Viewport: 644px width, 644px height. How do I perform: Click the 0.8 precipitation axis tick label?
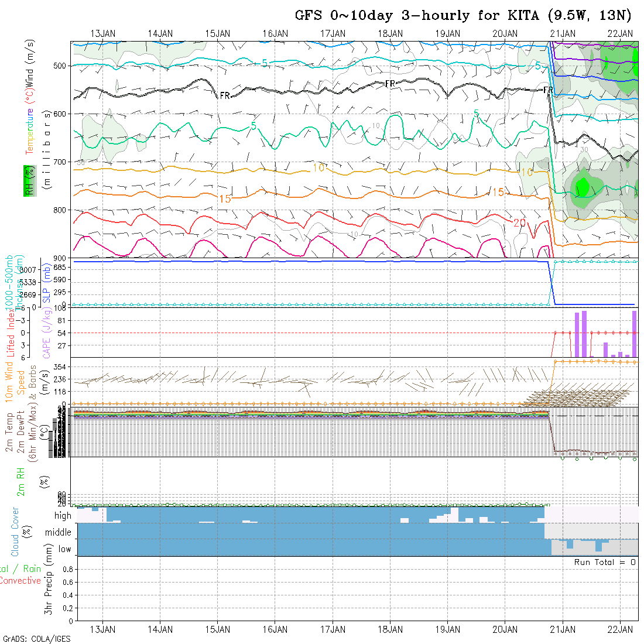[66, 569]
